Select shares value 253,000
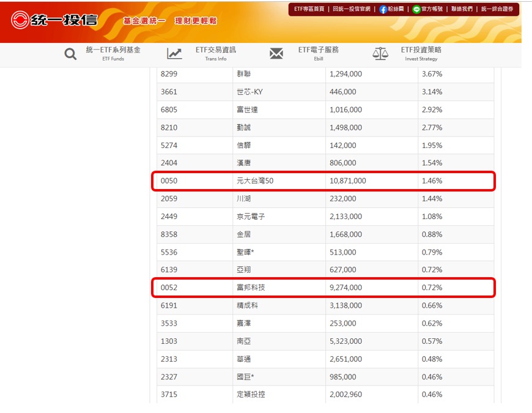Image resolution: width=532 pixels, height=413 pixels. click(x=342, y=324)
